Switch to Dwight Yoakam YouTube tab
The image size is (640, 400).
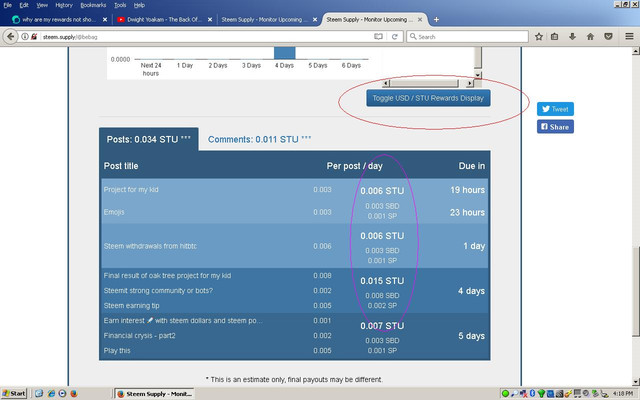coord(164,20)
